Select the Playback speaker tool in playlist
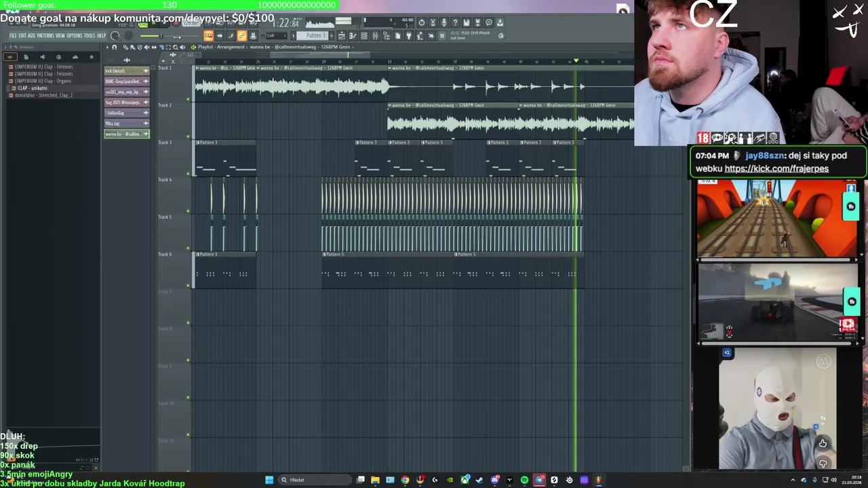Screen dimensions: 868x488 (182, 47)
